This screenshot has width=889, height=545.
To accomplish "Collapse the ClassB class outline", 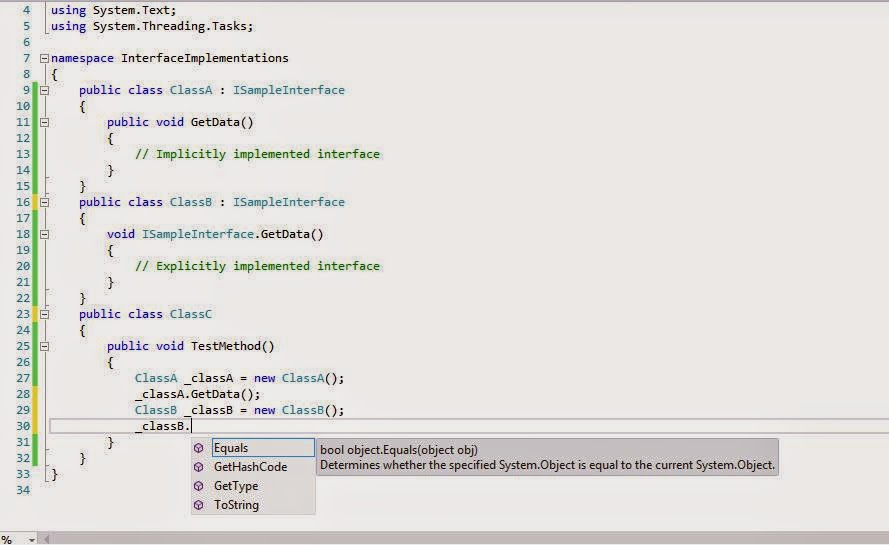I will click(x=44, y=202).
